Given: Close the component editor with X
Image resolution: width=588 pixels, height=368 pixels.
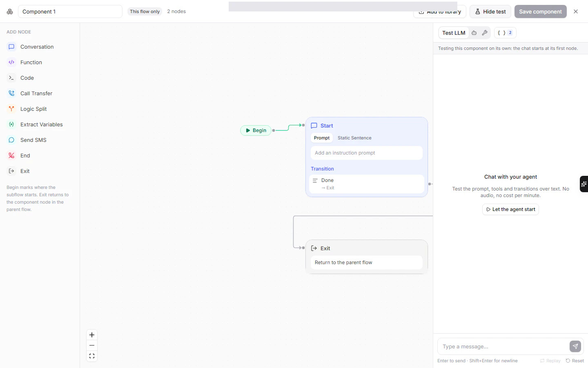Looking at the screenshot, I should tap(576, 11).
